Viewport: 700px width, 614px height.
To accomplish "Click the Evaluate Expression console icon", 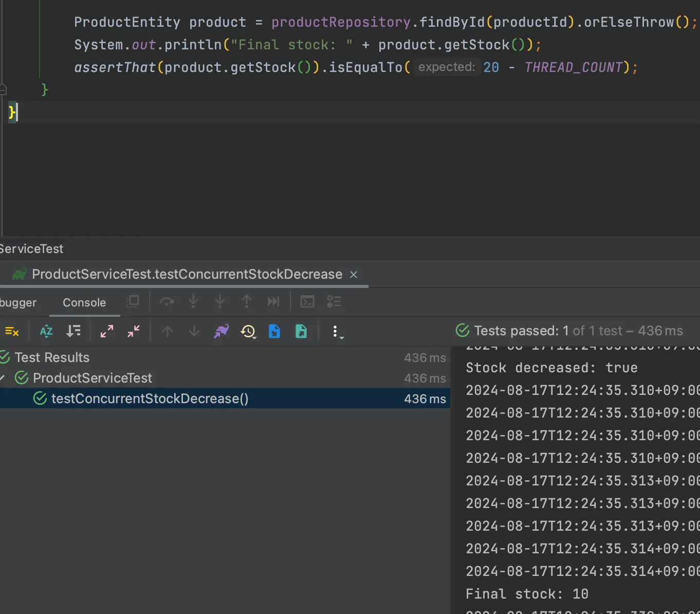I will 307,302.
